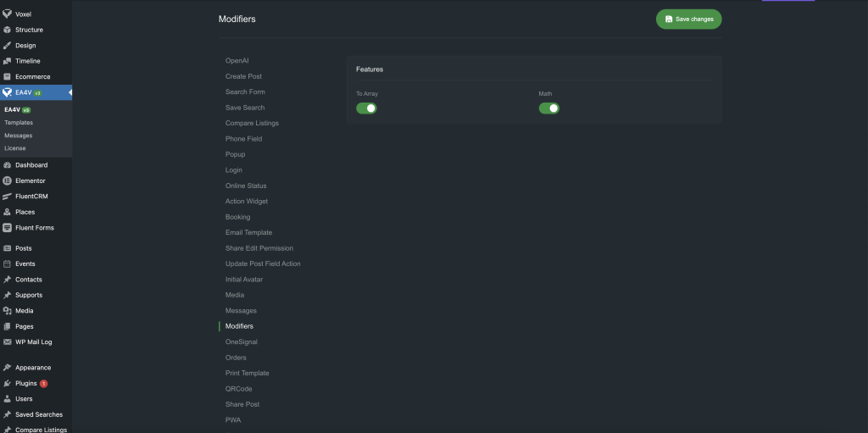Image resolution: width=868 pixels, height=433 pixels.
Task: Collapse the EA4V menu arrow
Action: click(70, 92)
